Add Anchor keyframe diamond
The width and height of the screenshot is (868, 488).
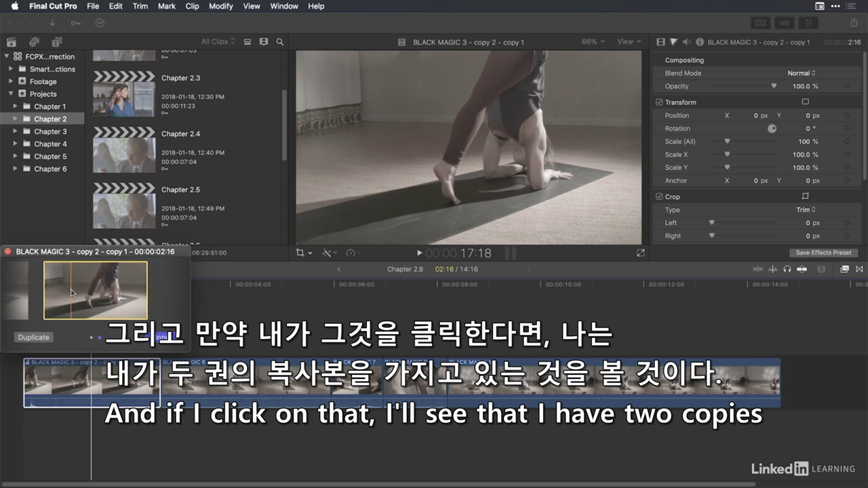pyautogui.click(x=847, y=181)
